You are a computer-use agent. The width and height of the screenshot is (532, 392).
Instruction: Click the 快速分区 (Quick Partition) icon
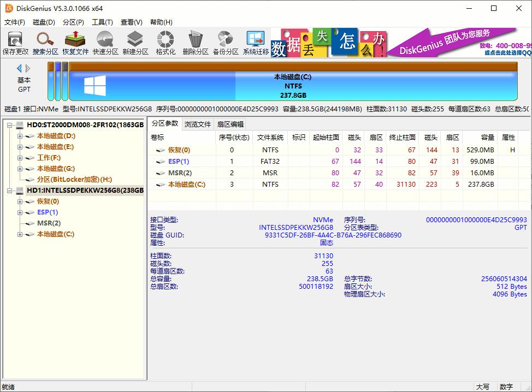coord(105,43)
